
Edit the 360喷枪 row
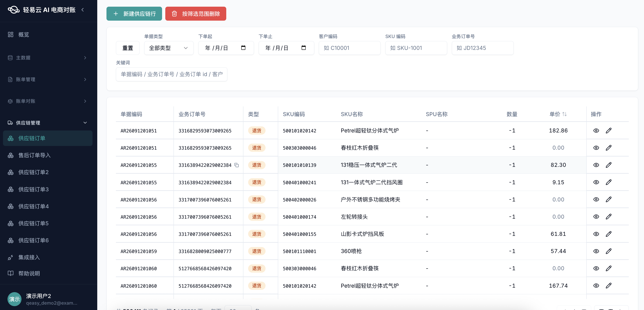click(x=609, y=251)
